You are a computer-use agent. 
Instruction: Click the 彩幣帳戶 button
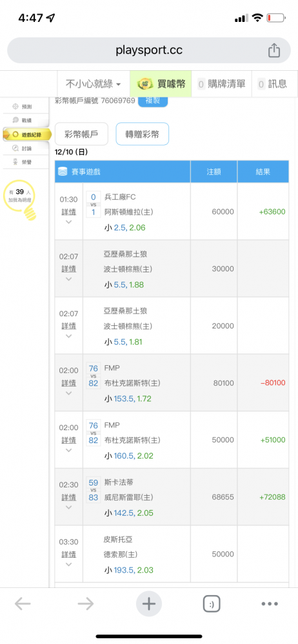[81, 134]
